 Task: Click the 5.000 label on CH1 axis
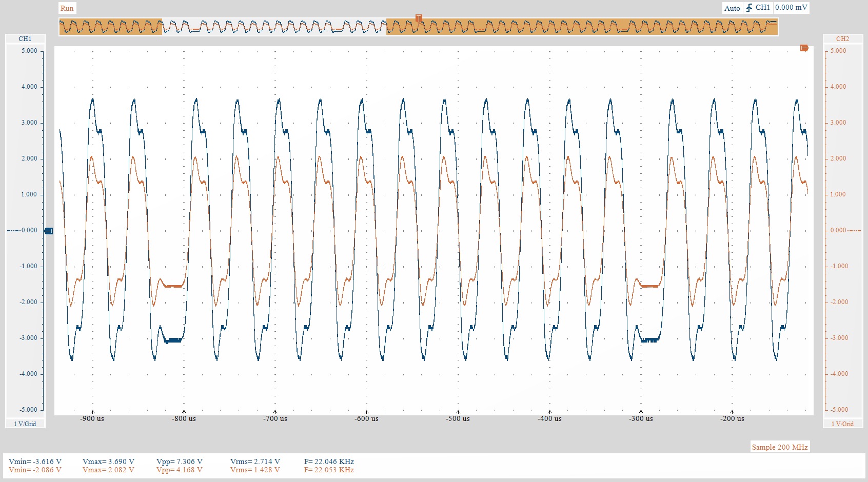29,51
